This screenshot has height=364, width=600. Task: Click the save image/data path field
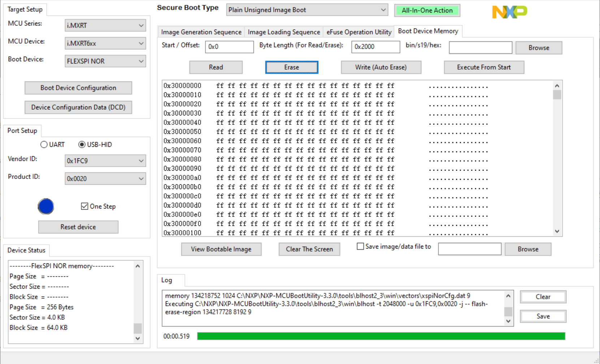tap(470, 249)
